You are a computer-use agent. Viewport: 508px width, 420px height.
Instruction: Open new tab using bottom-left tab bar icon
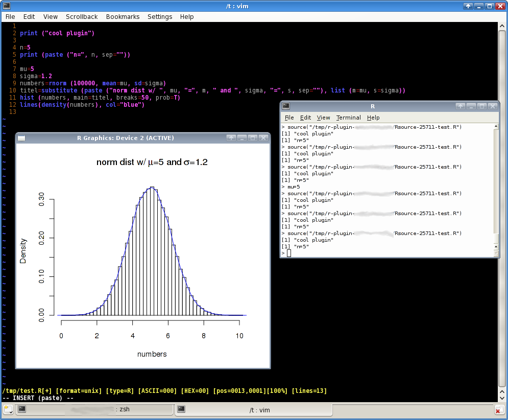pos(9,409)
